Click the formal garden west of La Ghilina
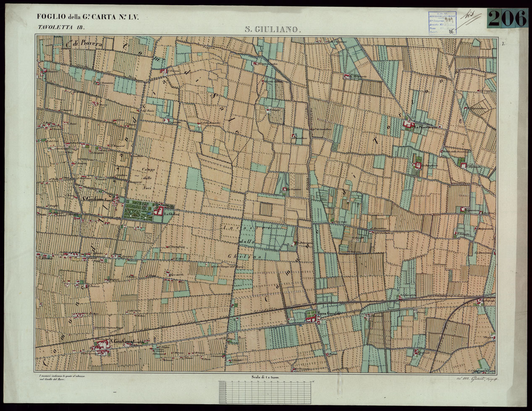532x411 pixels. point(139,209)
